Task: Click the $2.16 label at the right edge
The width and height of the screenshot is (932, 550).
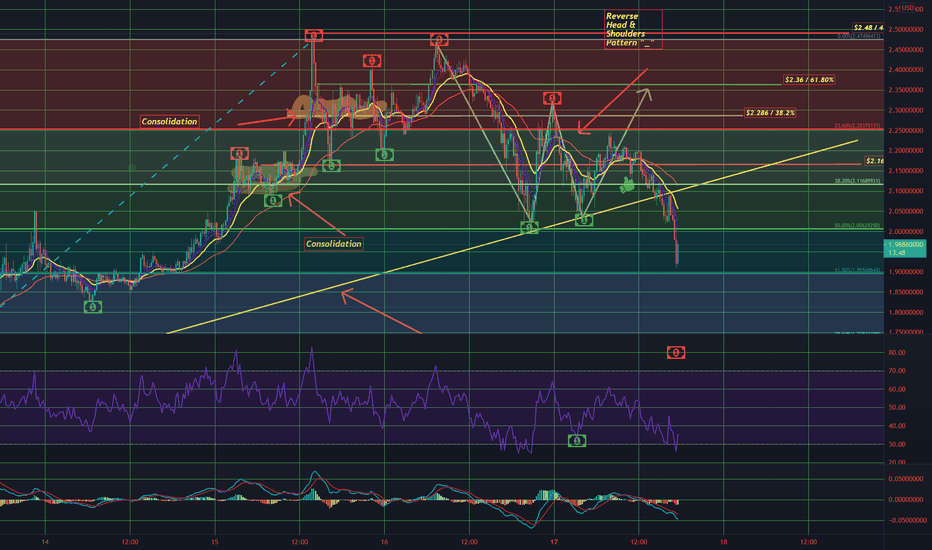Action: pyautogui.click(x=874, y=161)
